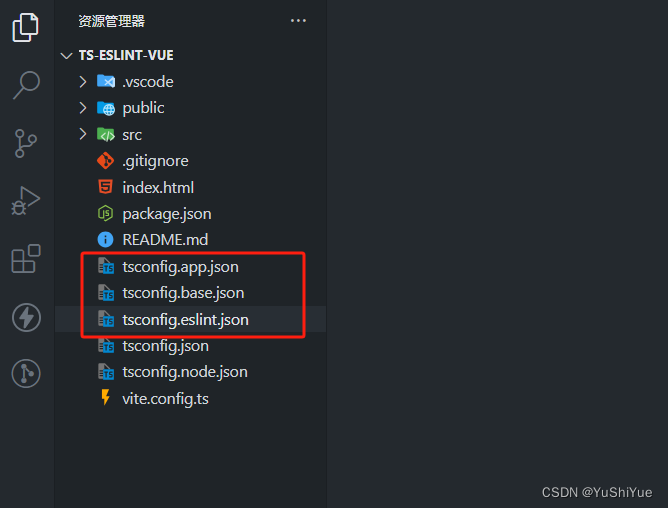Click the lightning bolt activity bar icon
Screen dimensions: 668x508
click(26, 317)
